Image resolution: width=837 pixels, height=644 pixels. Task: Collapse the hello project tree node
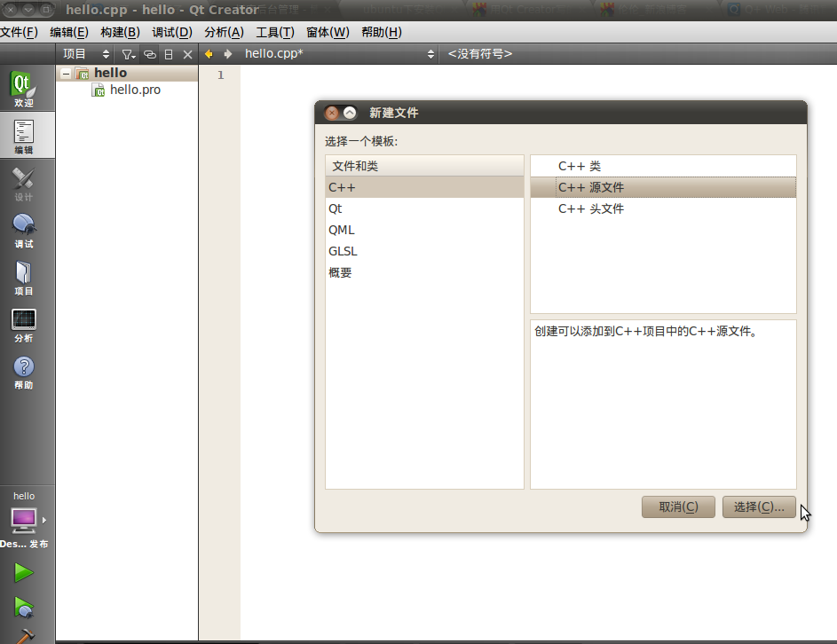coord(67,73)
